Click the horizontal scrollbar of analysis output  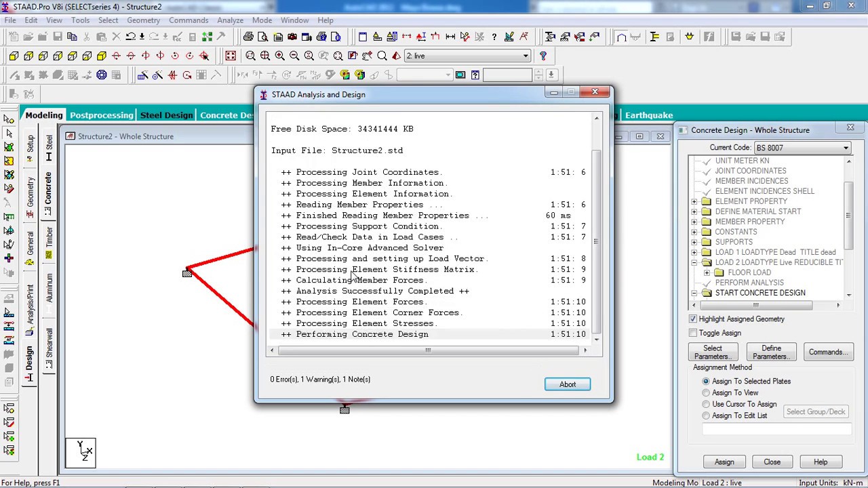(x=428, y=350)
